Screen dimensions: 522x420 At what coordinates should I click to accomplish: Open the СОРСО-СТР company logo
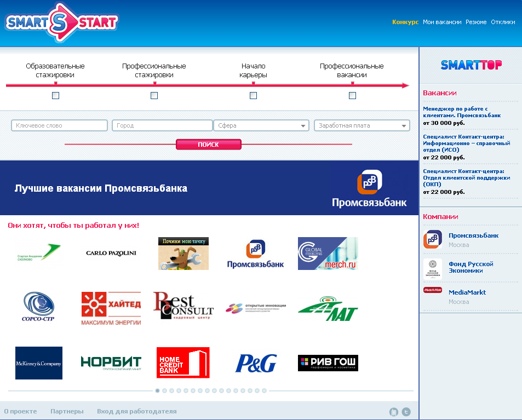click(39, 307)
